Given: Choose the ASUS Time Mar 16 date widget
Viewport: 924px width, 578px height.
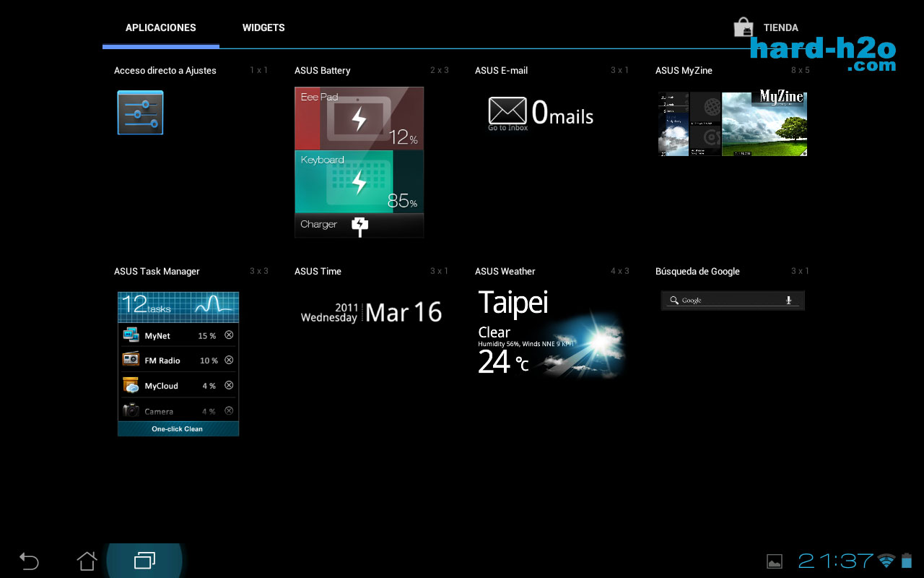Looking at the screenshot, I should pos(371,311).
